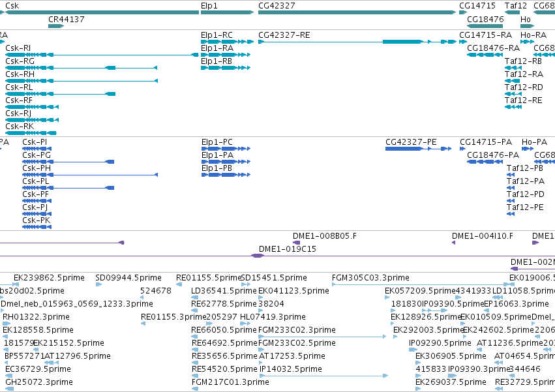555x392 pixels.
Task: Select the LD36541.5prime EST label
Action: pos(224,291)
